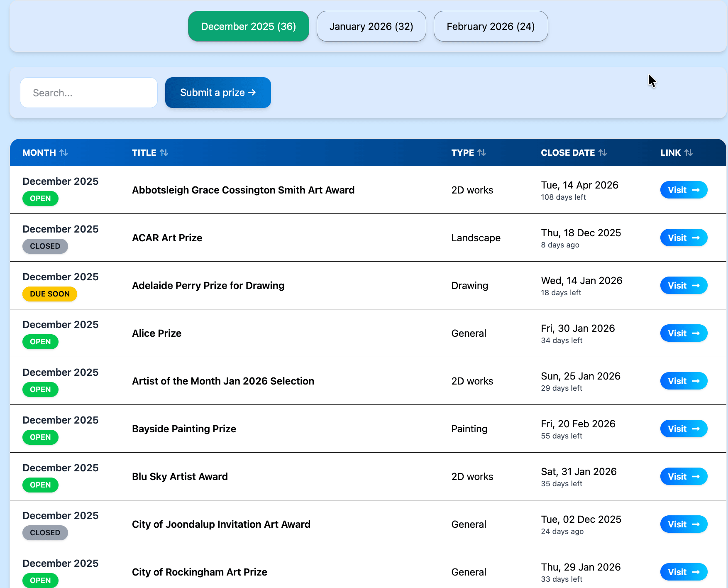Switch to December 2025 (36) tab
The height and width of the screenshot is (588, 728).
pos(248,27)
